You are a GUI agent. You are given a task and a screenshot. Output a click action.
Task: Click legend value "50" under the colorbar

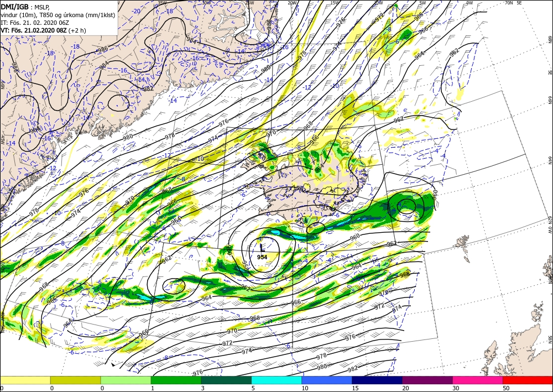(506, 389)
